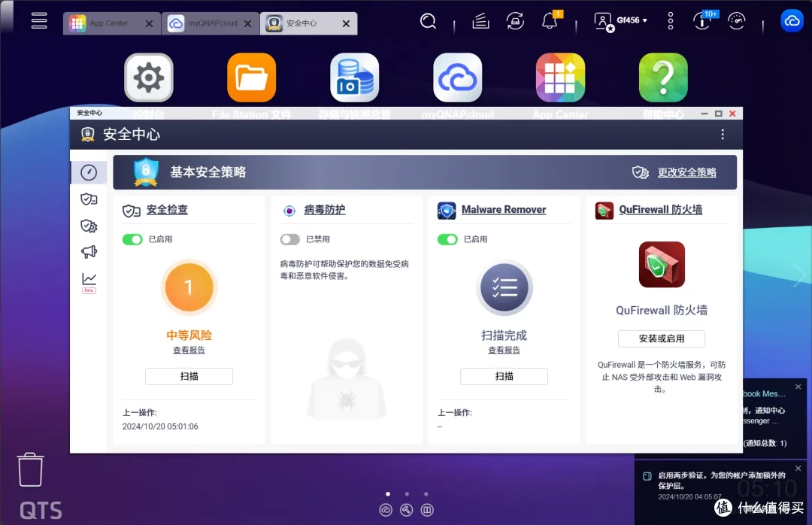The image size is (812, 525).
Task: Open the megaphone notifications sidebar icon
Action: point(89,253)
